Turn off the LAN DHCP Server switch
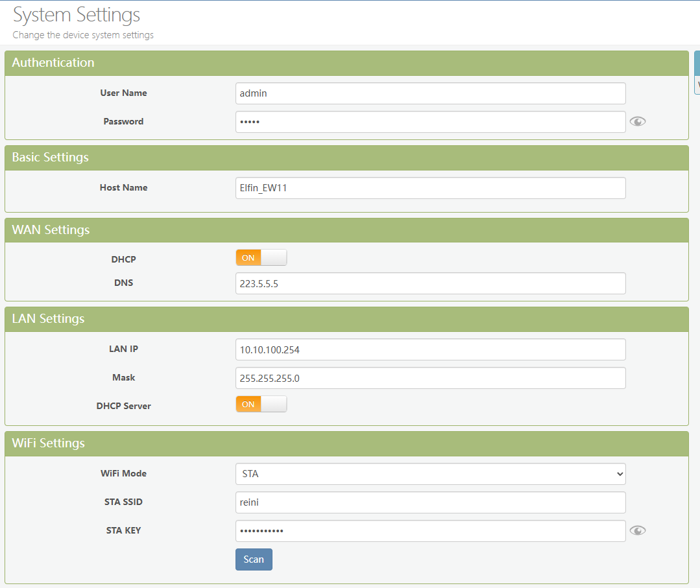700x588 pixels. [x=261, y=404]
